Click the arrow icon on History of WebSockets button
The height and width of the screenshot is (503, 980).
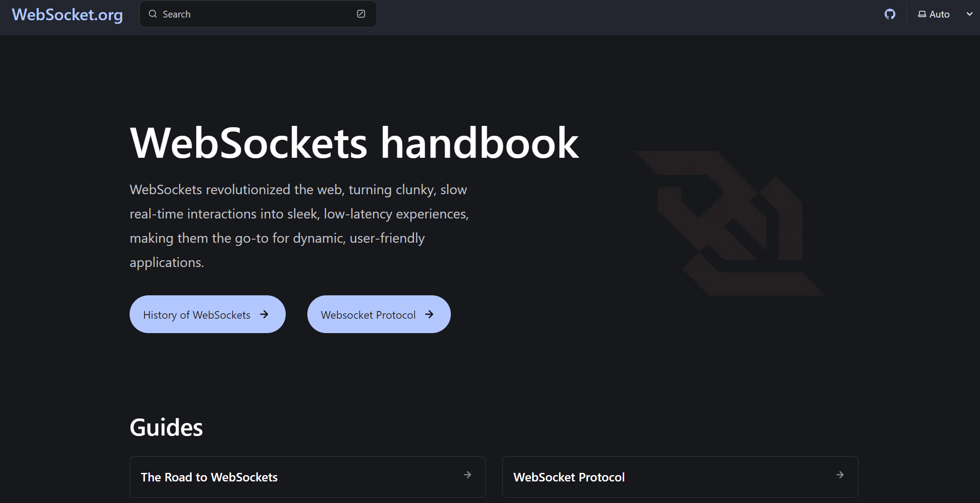click(265, 314)
